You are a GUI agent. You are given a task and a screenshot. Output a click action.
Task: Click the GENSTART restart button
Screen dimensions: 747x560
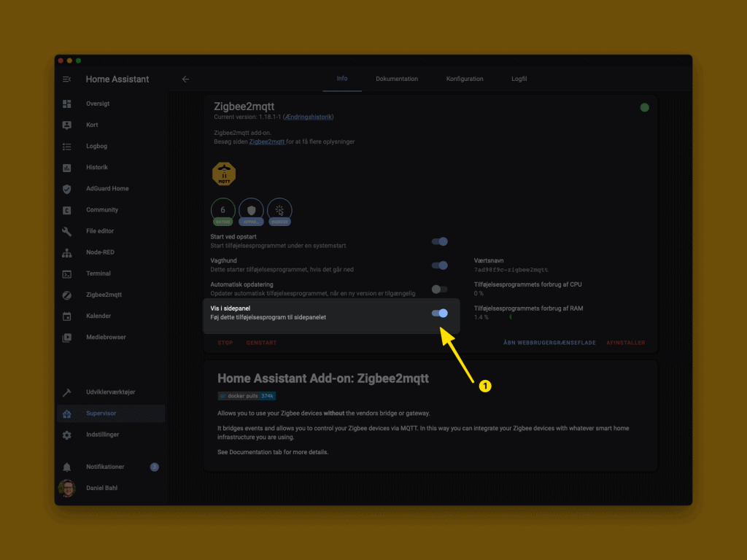click(261, 343)
